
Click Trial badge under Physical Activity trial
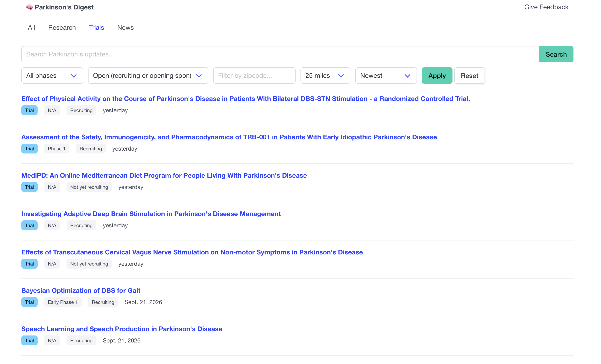pos(30,110)
